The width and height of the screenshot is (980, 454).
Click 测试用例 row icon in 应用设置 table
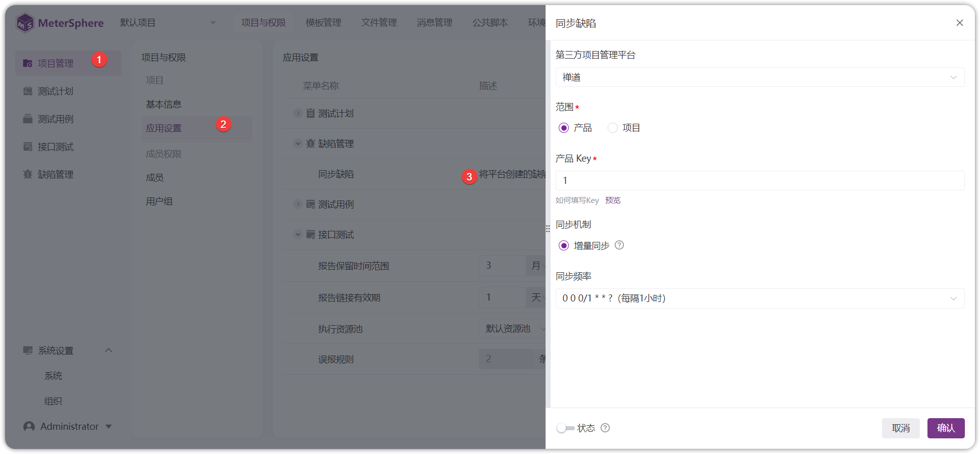(x=311, y=204)
